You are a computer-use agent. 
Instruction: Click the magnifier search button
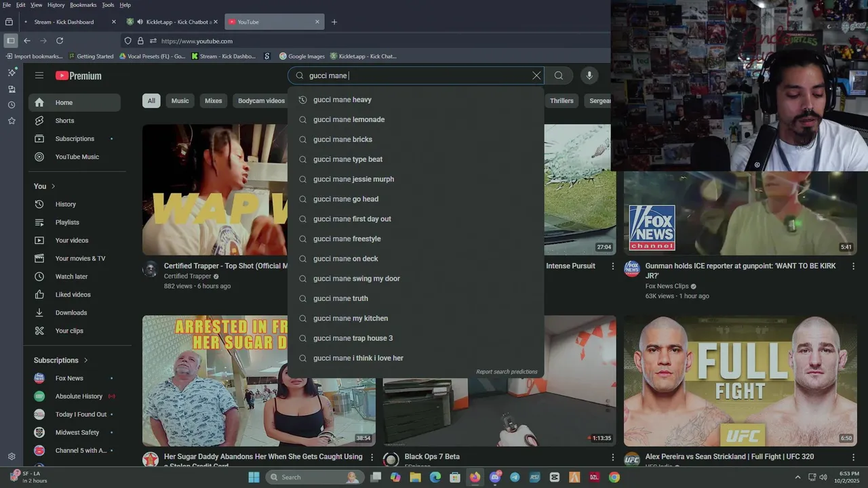pos(559,76)
